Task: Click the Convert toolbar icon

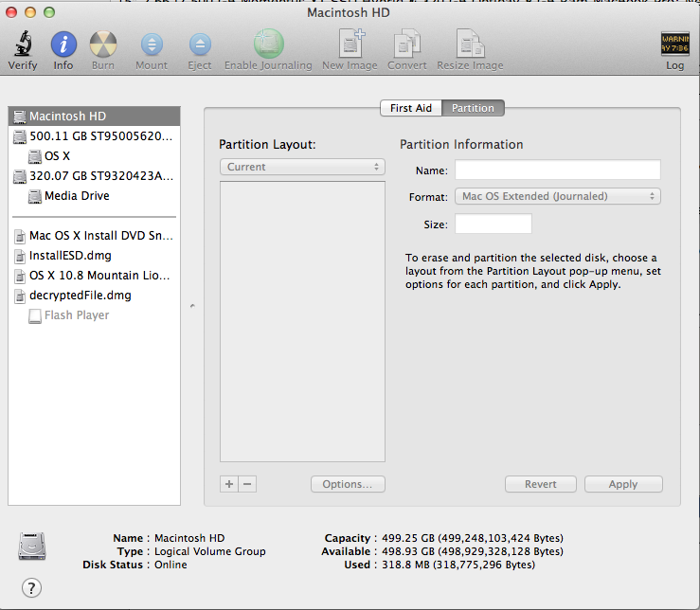Action: [x=406, y=44]
